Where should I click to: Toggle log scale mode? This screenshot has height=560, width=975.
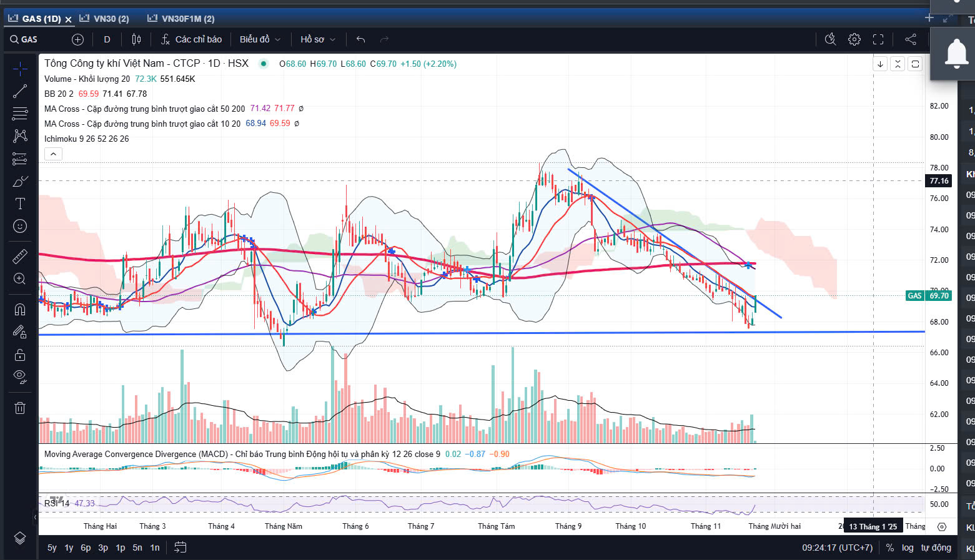[x=908, y=548]
